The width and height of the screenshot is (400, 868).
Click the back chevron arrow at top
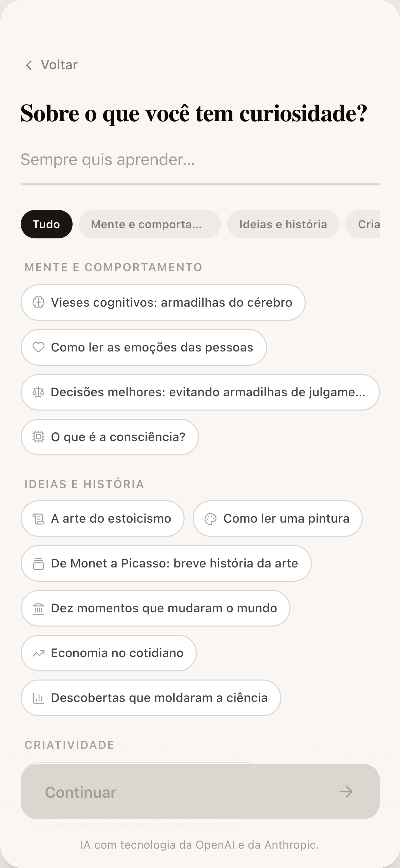[29, 65]
